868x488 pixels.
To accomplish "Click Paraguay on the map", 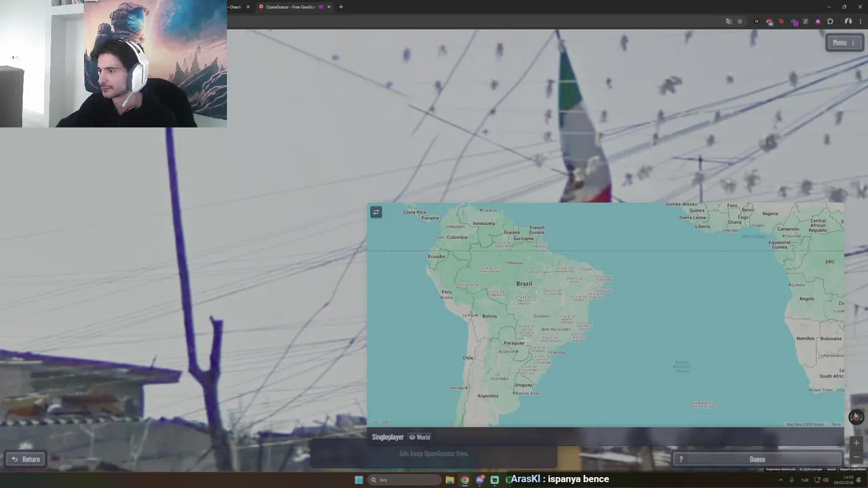I will (x=514, y=343).
